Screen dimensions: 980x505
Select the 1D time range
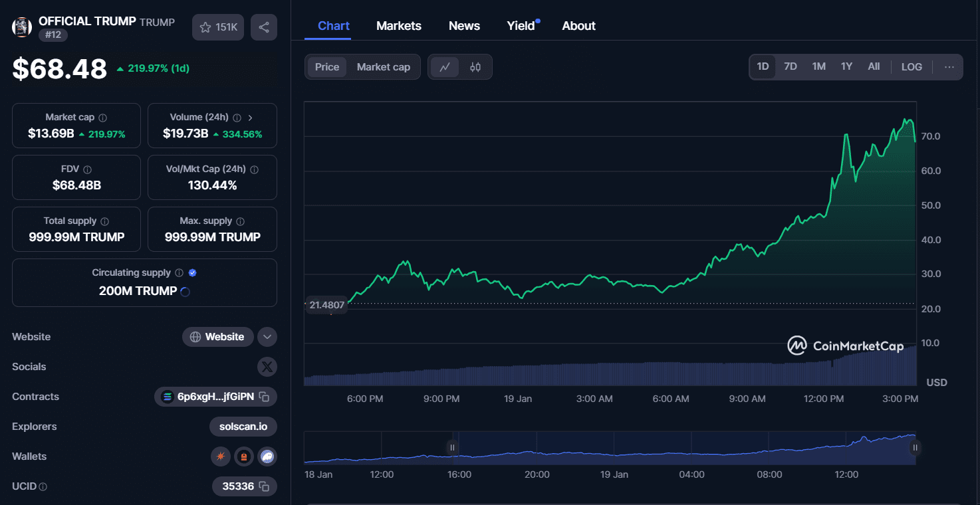[x=763, y=66]
